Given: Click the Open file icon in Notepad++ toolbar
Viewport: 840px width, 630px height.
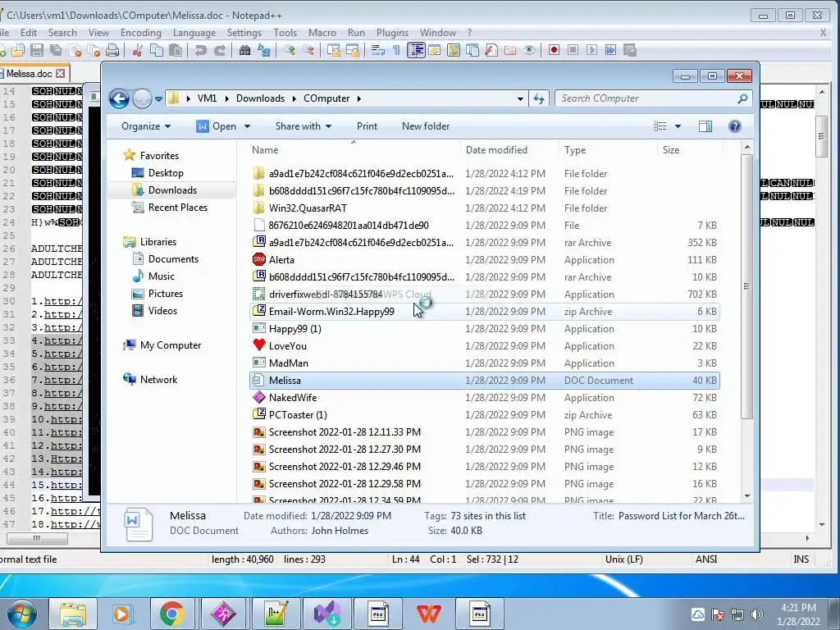Looking at the screenshot, I should 18,50.
